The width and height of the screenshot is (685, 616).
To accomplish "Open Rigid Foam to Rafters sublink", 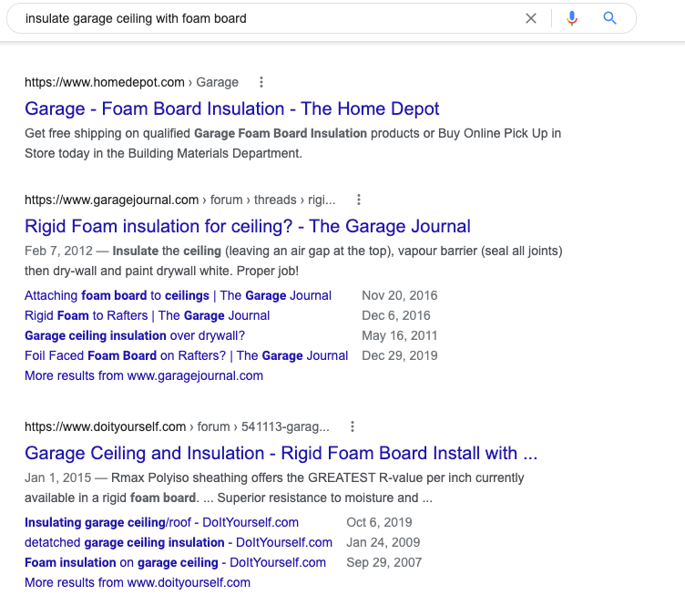I will click(x=147, y=315).
